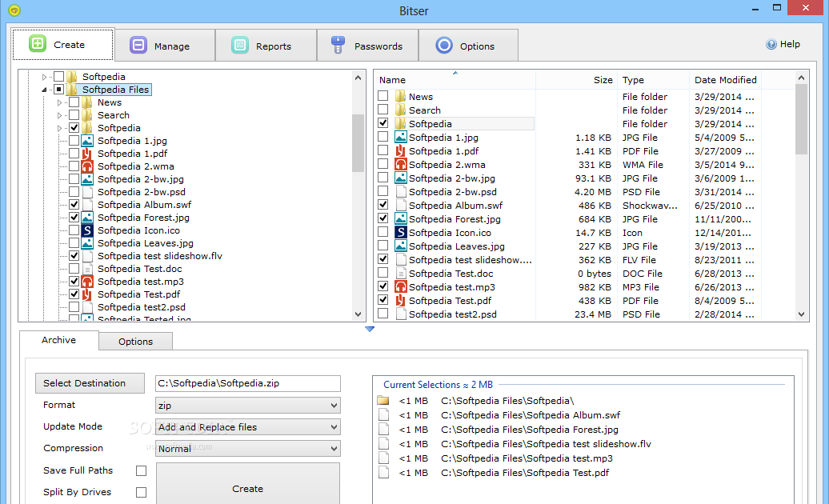Click the tree icon of Softpedia test.mp3

(x=88, y=282)
